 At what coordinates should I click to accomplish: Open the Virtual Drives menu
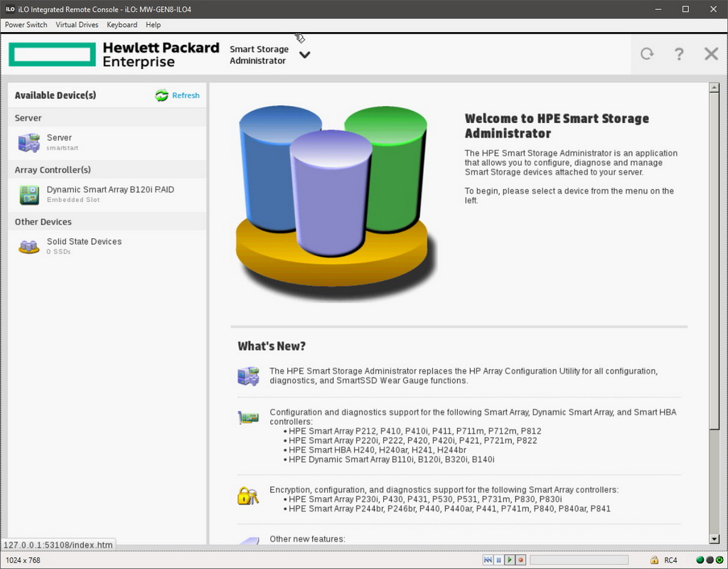coord(77,25)
